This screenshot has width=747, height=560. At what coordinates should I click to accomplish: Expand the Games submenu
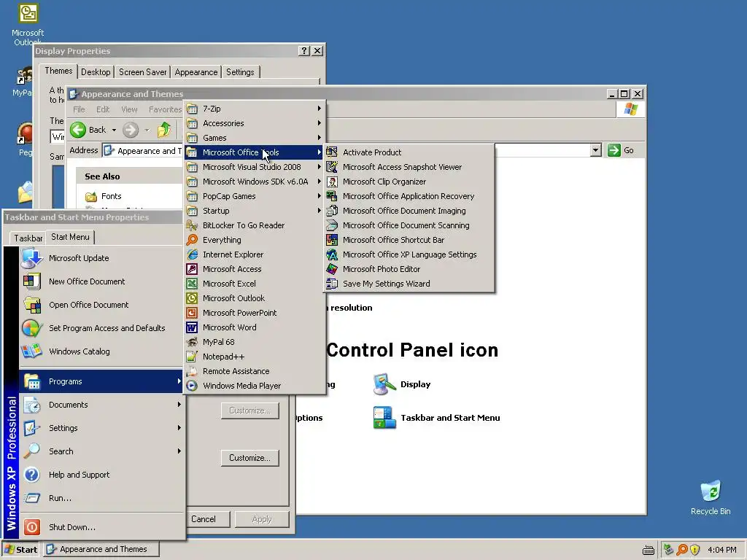click(x=255, y=138)
